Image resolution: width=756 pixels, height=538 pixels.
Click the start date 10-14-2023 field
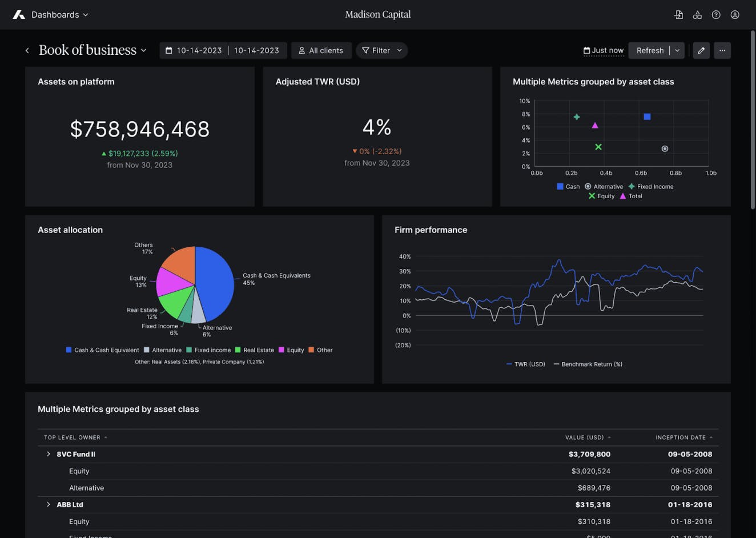(x=194, y=50)
